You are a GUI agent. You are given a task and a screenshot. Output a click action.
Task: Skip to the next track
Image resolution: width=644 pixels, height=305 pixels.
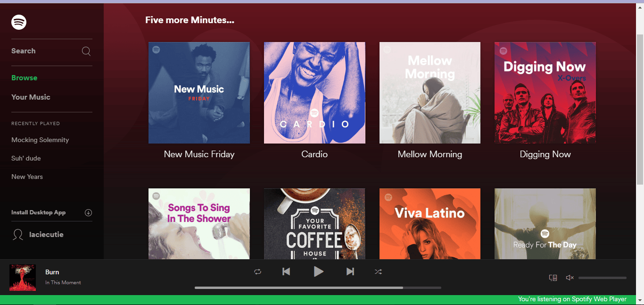pos(350,271)
